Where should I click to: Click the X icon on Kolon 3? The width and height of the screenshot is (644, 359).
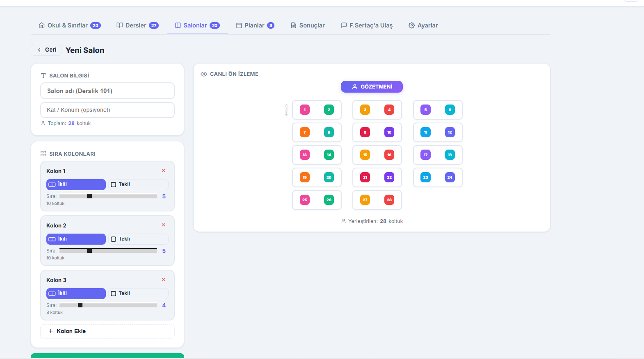click(163, 279)
